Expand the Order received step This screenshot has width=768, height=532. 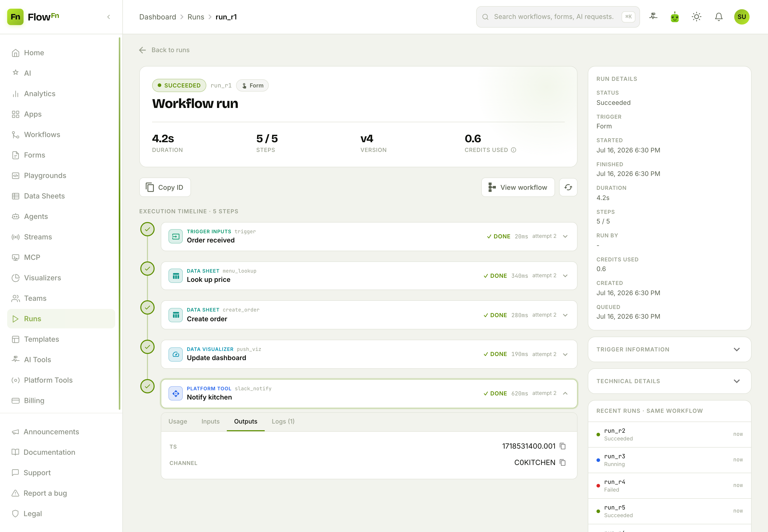click(x=565, y=236)
